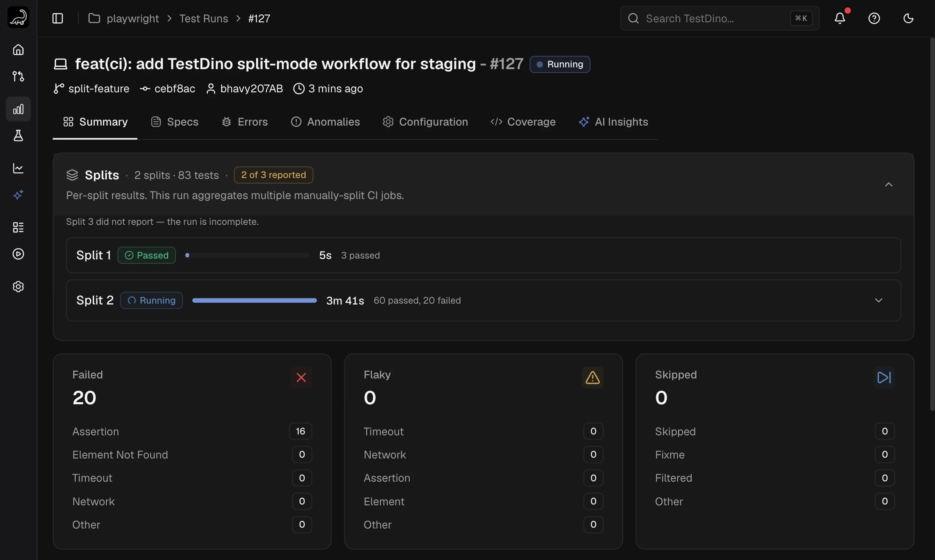This screenshot has width=935, height=560.
Task: Open the Home page from sidebar
Action: (x=18, y=49)
